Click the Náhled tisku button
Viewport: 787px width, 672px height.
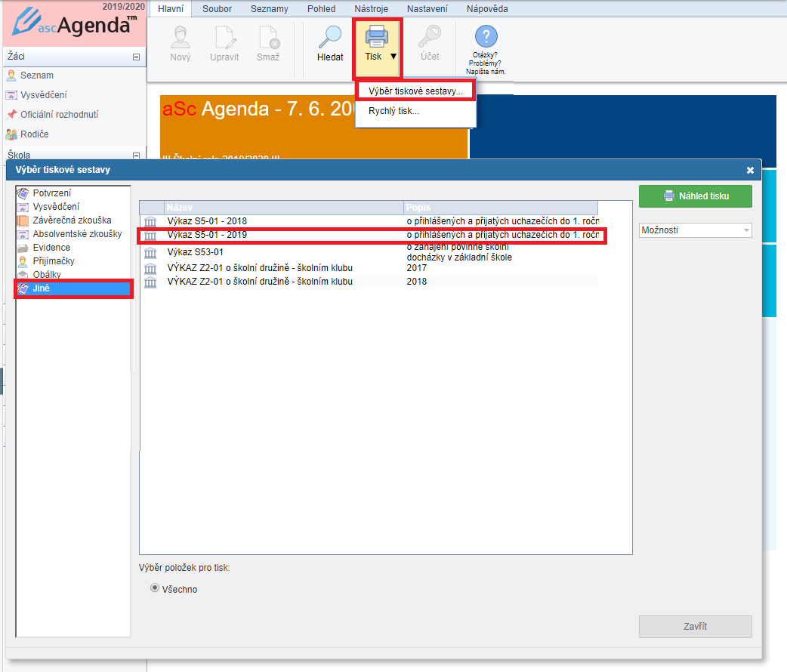[695, 196]
